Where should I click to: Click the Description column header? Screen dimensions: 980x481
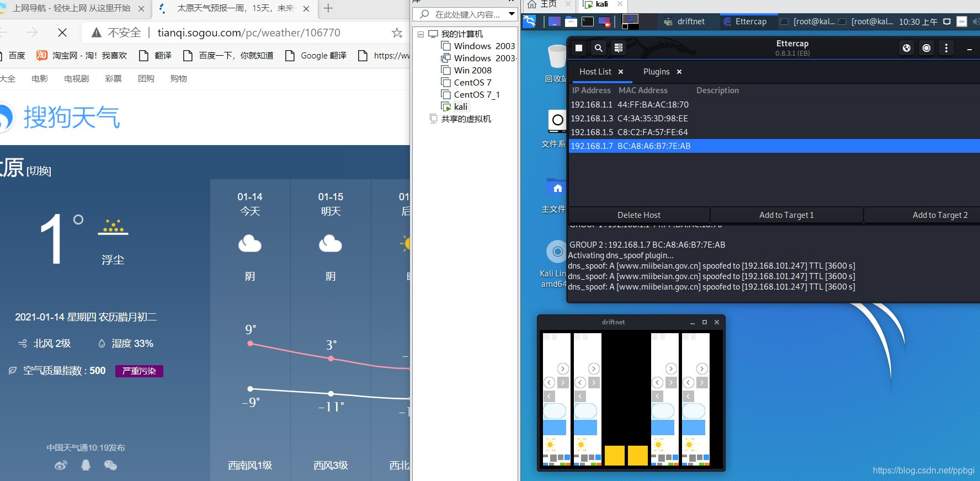(717, 90)
